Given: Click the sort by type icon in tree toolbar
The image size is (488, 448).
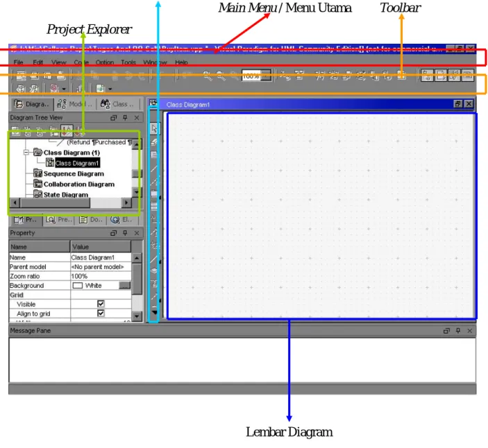Looking at the screenshot, I should [x=78, y=131].
